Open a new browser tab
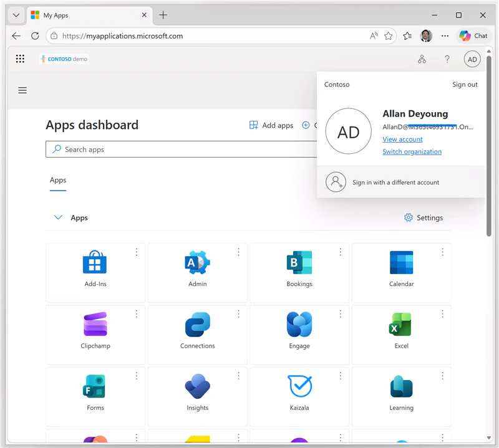 pyautogui.click(x=163, y=15)
